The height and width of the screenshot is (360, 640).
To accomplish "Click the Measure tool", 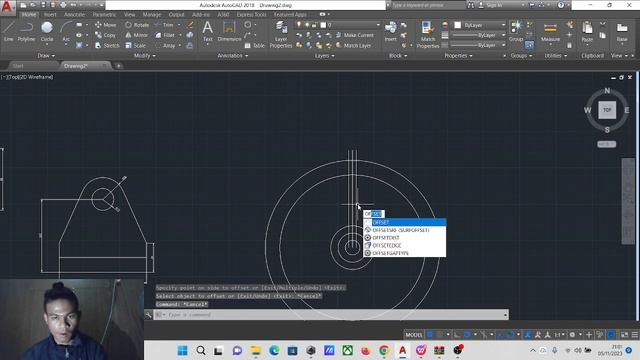I will pos(550,32).
